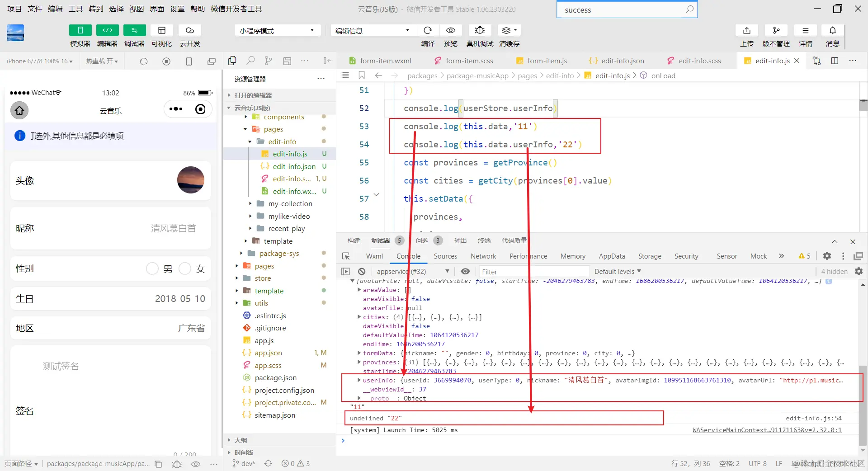Open the Network devtools tab

(483, 256)
